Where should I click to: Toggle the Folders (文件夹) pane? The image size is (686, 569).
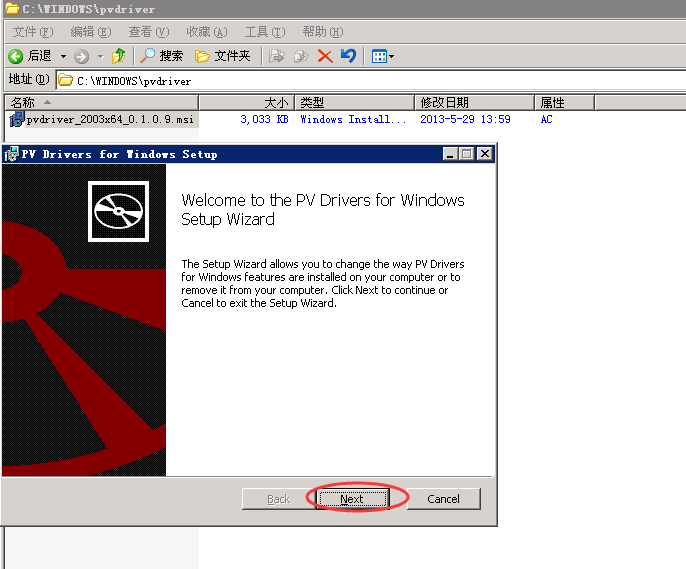pos(222,56)
